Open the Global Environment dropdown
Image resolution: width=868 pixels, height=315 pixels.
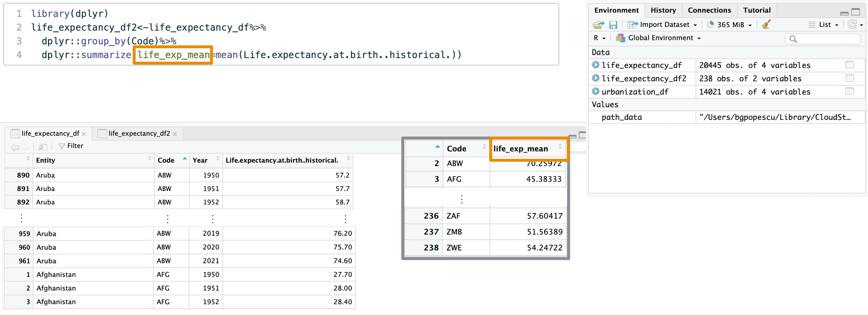pyautogui.click(x=660, y=38)
